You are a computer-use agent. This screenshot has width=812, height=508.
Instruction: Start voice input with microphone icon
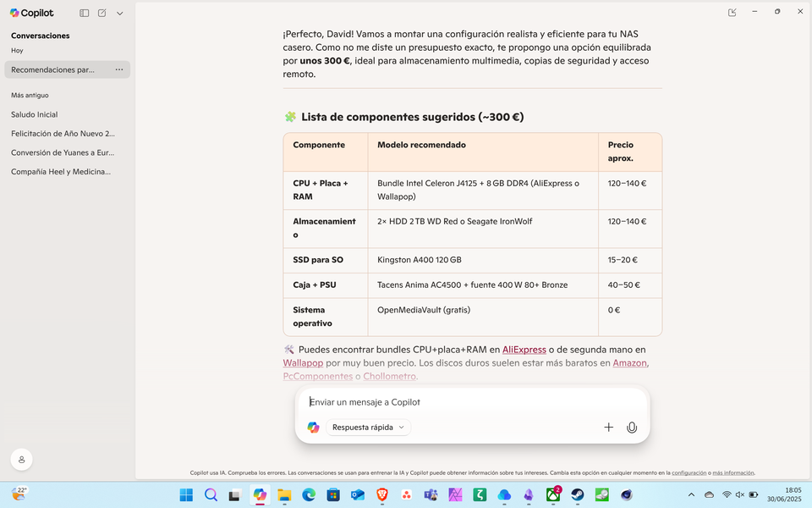(x=632, y=427)
